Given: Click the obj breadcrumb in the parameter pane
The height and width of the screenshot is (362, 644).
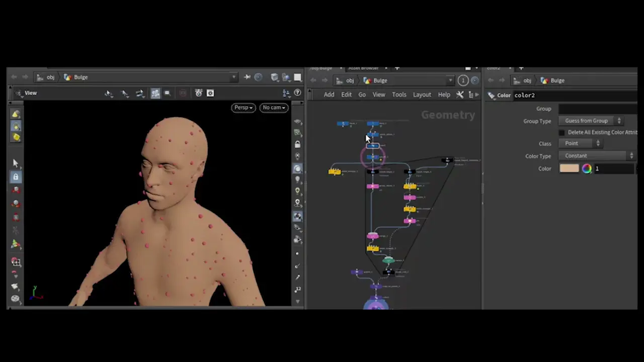Looking at the screenshot, I should 527,80.
